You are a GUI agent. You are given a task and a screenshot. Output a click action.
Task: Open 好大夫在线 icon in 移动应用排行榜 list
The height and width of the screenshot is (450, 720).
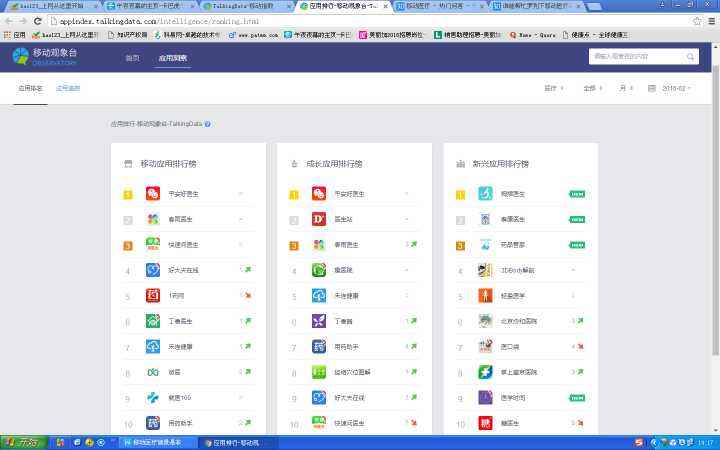click(x=153, y=270)
